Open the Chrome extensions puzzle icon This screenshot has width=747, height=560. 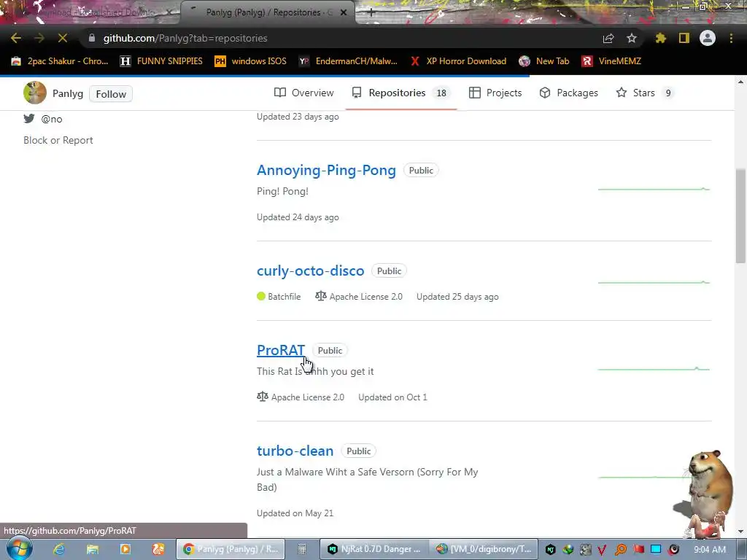[x=661, y=38]
